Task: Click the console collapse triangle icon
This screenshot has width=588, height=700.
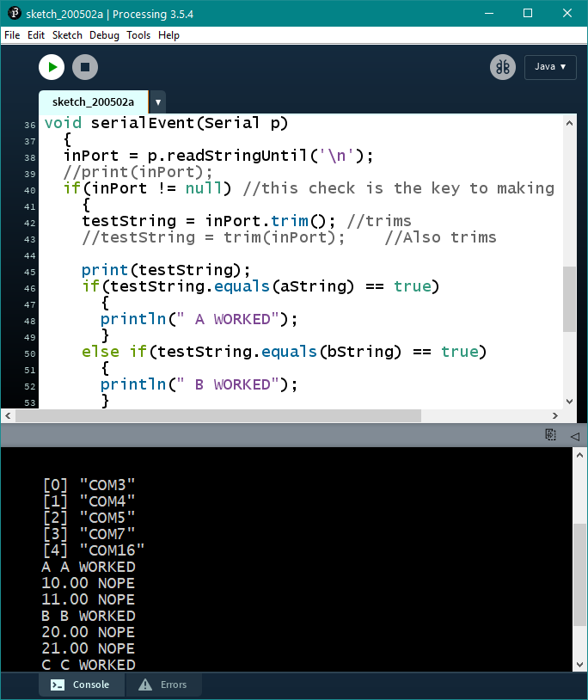Action: click(x=574, y=436)
